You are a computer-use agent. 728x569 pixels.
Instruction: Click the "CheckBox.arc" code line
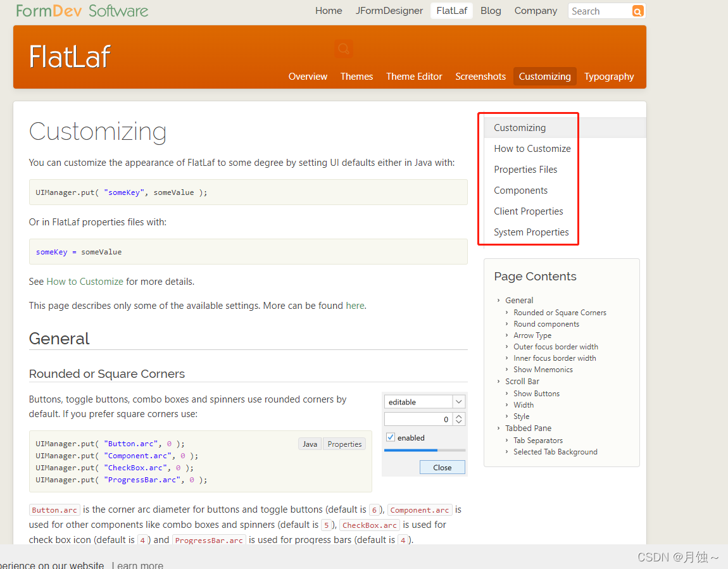(114, 468)
